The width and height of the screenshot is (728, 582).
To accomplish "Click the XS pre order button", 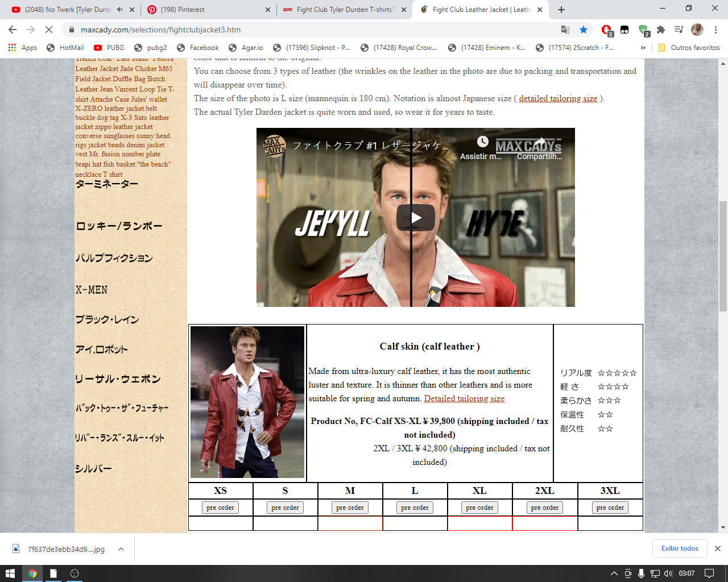I will point(220,508).
